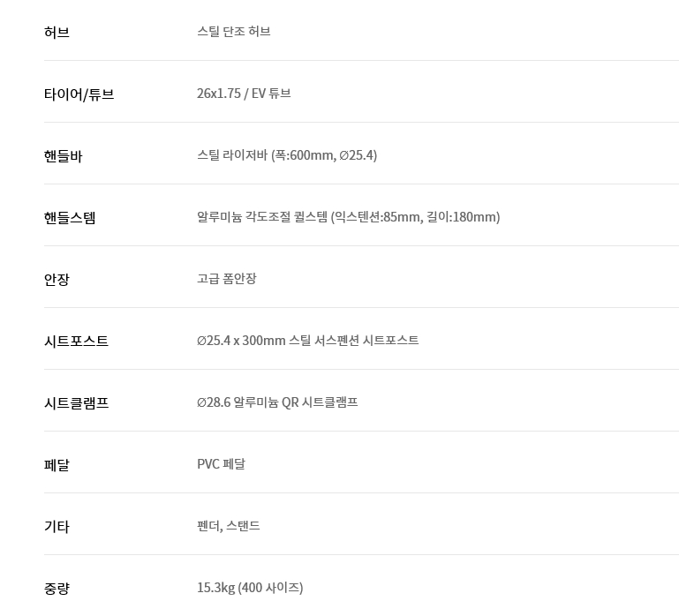Select the 펜더, 스탠드 value text
679x616 pixels.
point(229,526)
